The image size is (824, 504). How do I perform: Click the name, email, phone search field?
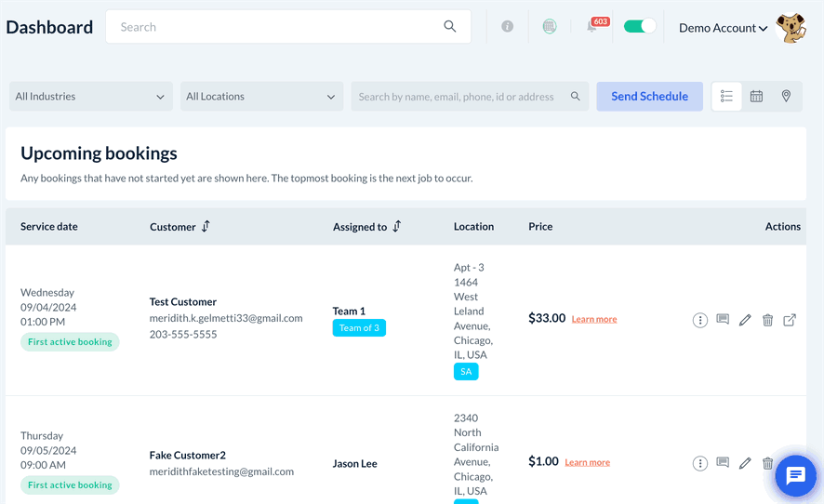(x=460, y=97)
